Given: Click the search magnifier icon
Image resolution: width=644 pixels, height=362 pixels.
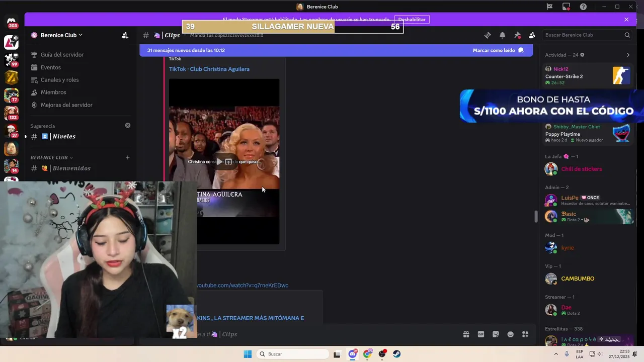Looking at the screenshot, I should pyautogui.click(x=627, y=35).
